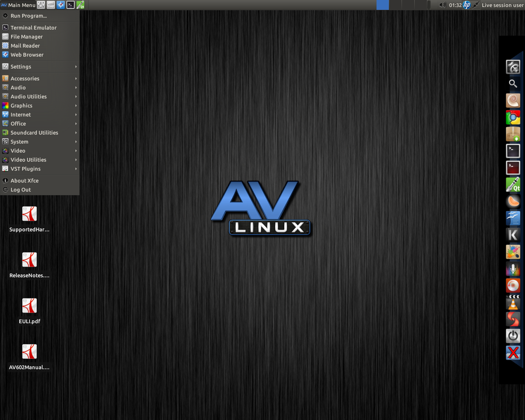Choose Log Out from the menu

(40, 189)
